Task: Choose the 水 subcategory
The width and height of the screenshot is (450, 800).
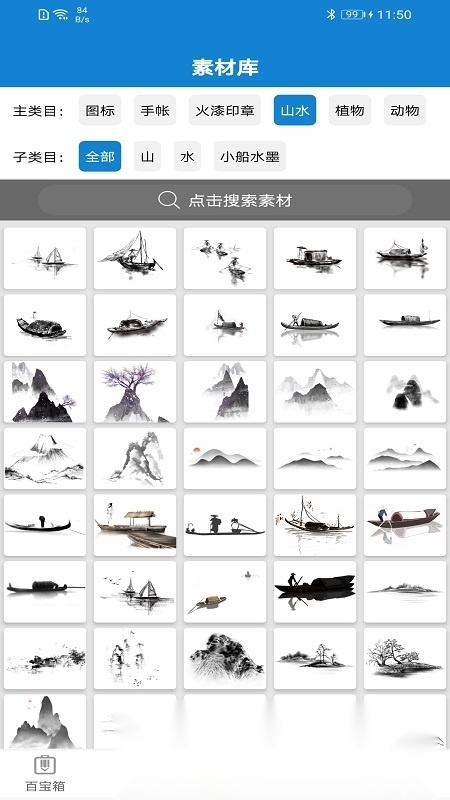Action: tap(187, 156)
